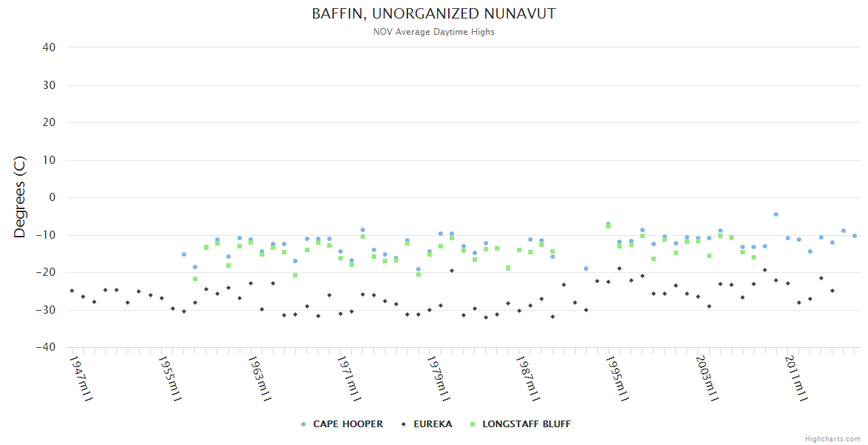
Task: Click the black Eureka legend diamond marker
Action: coord(404,424)
